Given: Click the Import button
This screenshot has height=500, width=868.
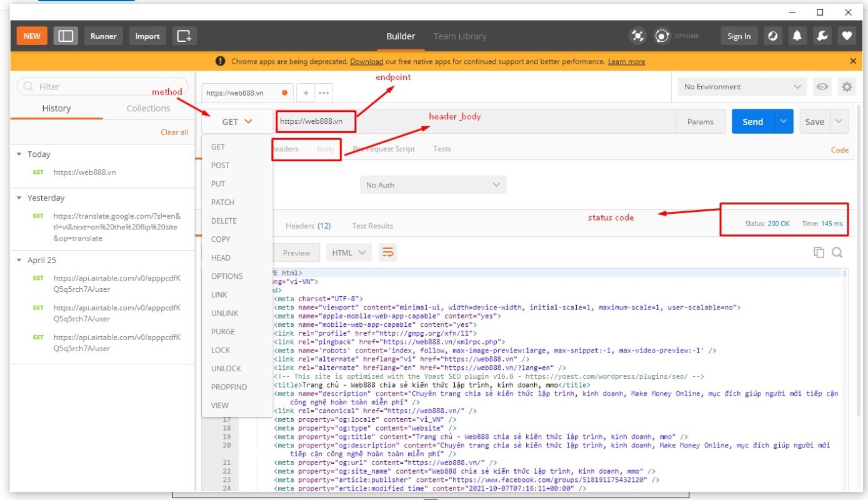Looking at the screenshot, I should (147, 36).
